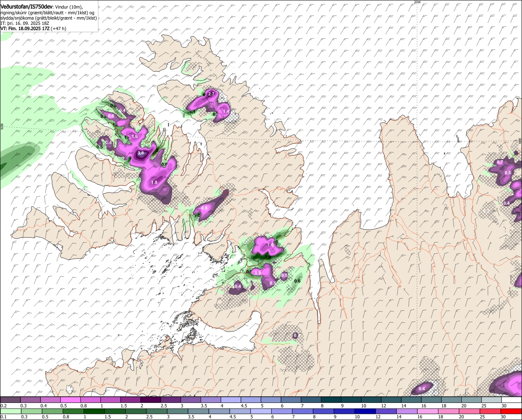Click the 0.2 label starting the upper legend row

pyautogui.click(x=4, y=406)
